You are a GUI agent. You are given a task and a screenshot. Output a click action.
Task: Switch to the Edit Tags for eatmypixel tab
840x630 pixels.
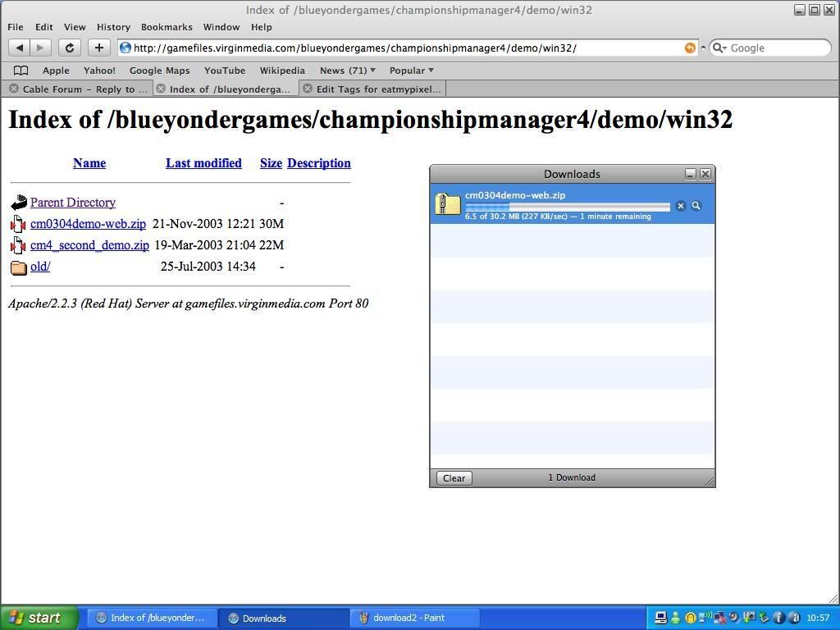(x=377, y=89)
